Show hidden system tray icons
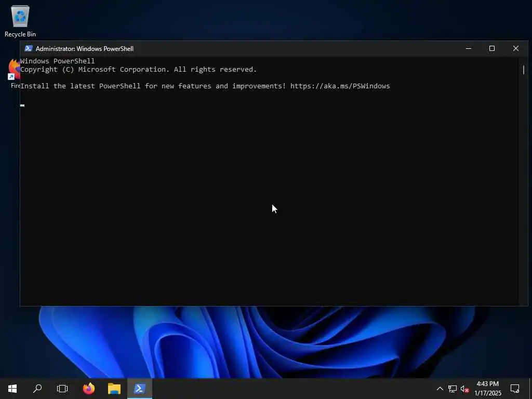Viewport: 532px width, 399px height. click(440, 389)
